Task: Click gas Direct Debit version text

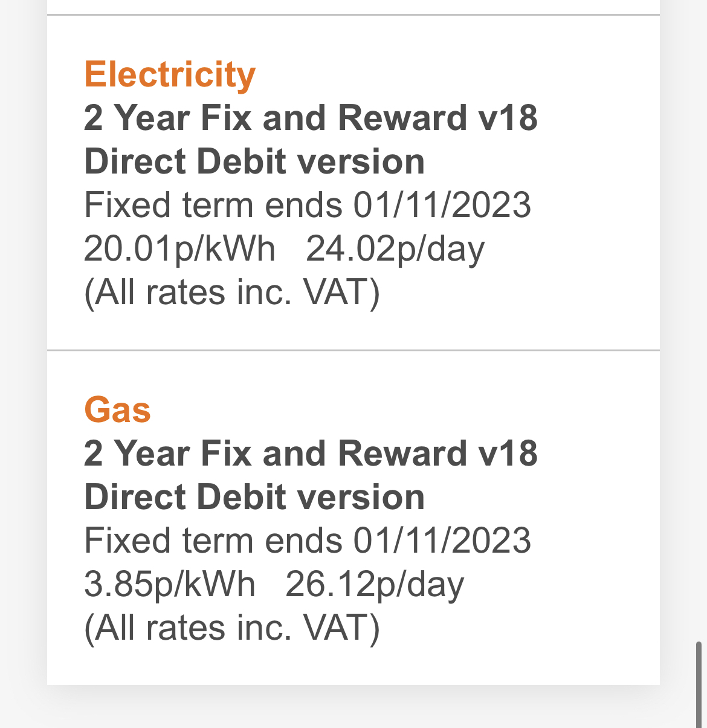Action: (254, 497)
